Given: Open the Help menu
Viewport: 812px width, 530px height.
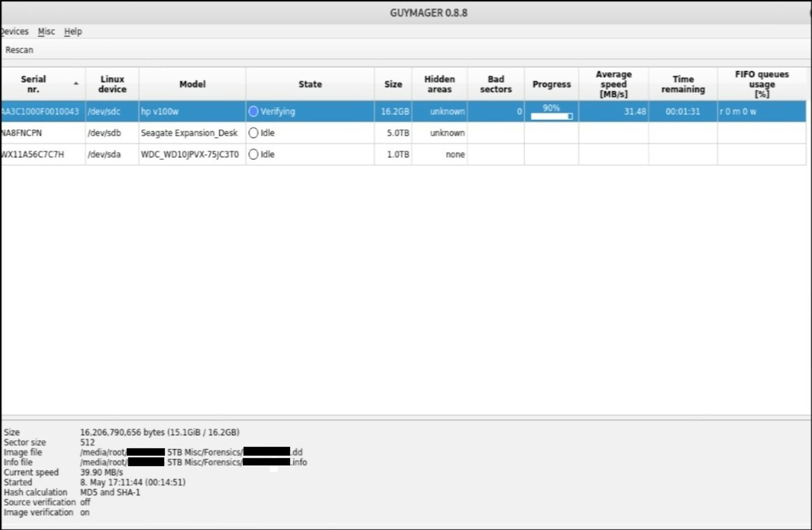Looking at the screenshot, I should coord(73,31).
